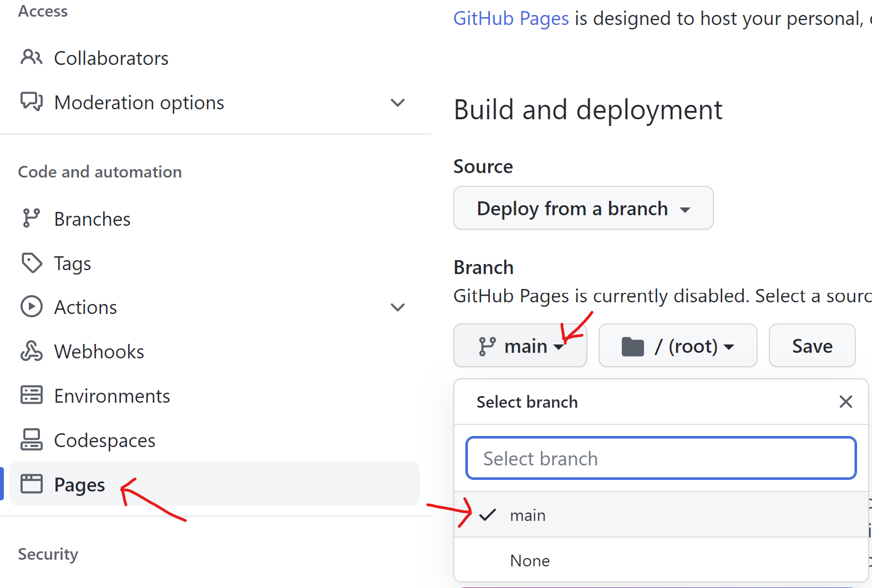Focus the Select branch filter field
Viewport: 872px width, 588px height.
tap(661, 458)
